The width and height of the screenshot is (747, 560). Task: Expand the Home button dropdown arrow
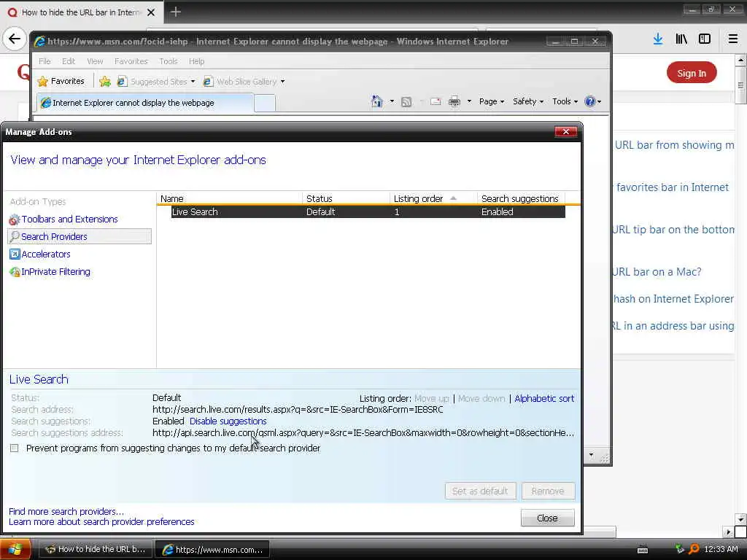[392, 101]
